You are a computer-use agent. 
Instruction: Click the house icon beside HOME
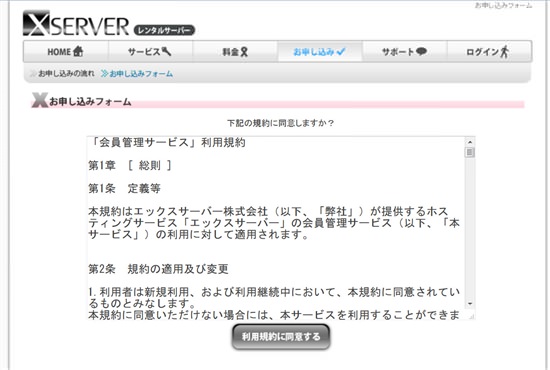click(x=78, y=52)
